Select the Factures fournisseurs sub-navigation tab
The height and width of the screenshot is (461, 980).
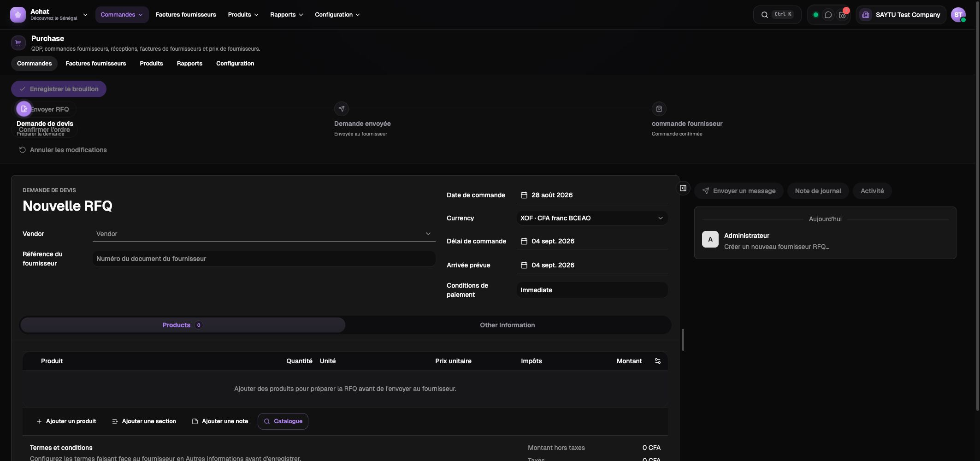tap(96, 64)
